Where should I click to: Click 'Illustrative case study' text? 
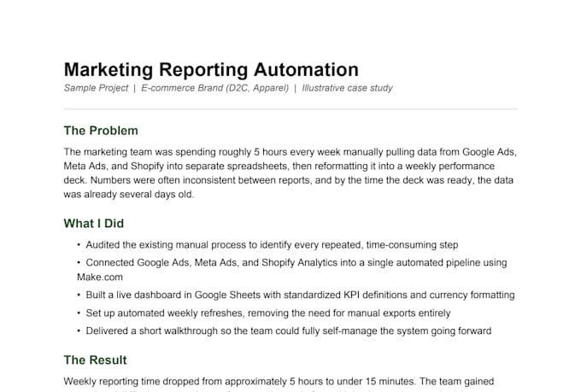347,88
